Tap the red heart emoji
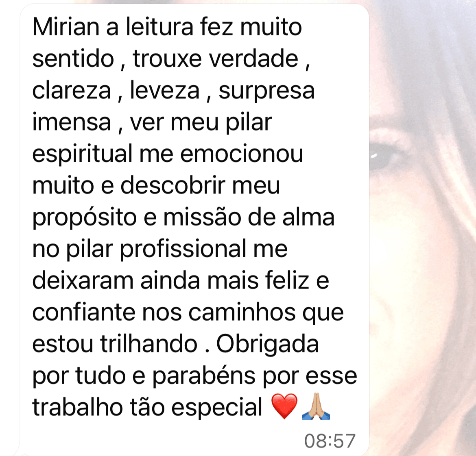 (x=284, y=406)
